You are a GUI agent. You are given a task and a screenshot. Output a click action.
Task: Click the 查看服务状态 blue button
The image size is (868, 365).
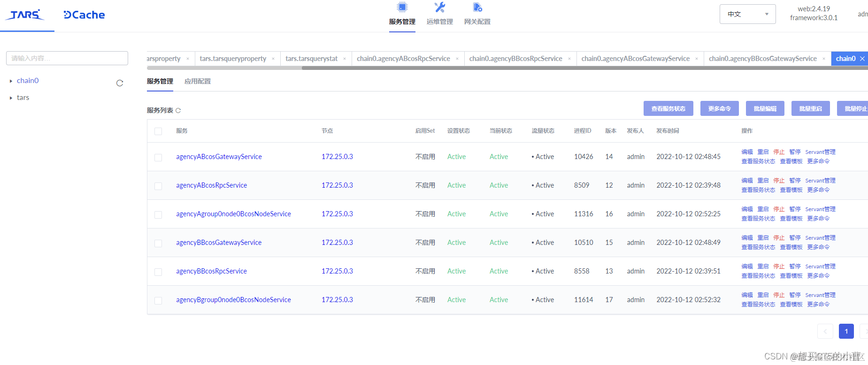[x=668, y=108]
